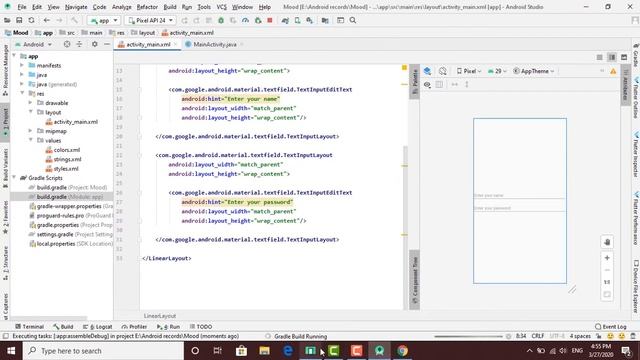Viewport: 640px width, 360px height.
Task: Click the Save All toolbar icon
Action: pyautogui.click(x=19, y=20)
